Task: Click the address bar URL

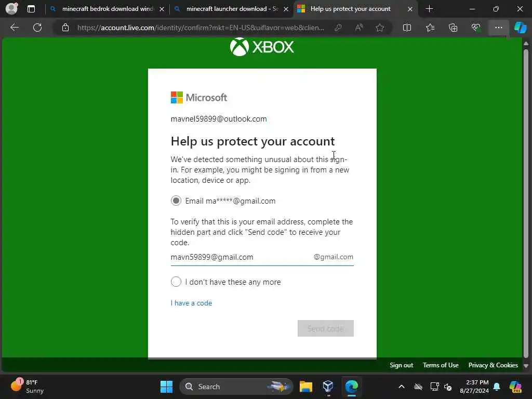Action: click(x=201, y=28)
